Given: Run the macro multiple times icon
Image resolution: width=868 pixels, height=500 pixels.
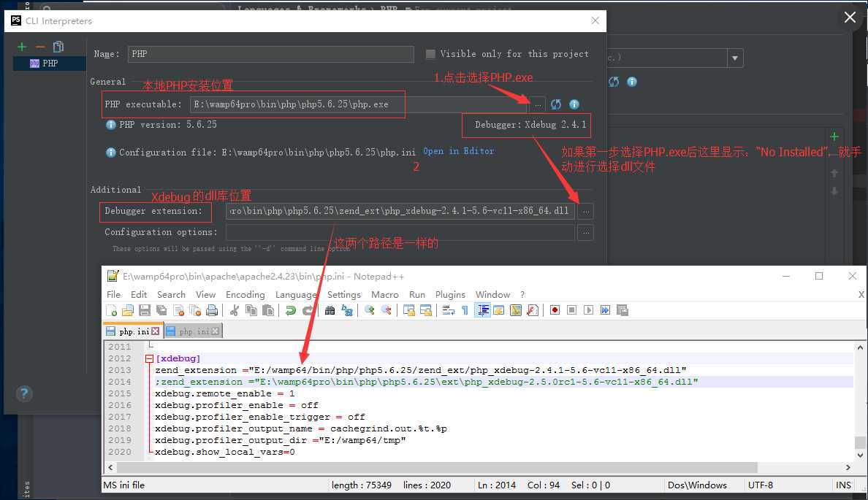Looking at the screenshot, I should click(x=605, y=310).
